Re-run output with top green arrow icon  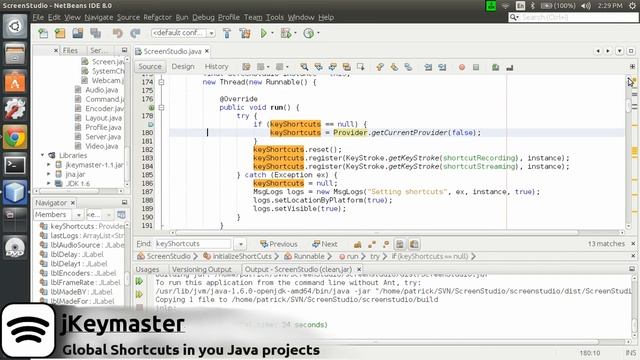click(139, 281)
